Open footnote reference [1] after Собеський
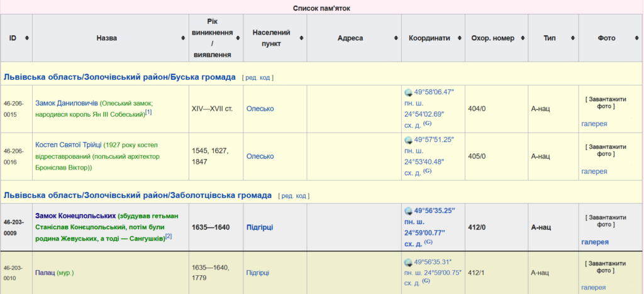 pos(148,112)
